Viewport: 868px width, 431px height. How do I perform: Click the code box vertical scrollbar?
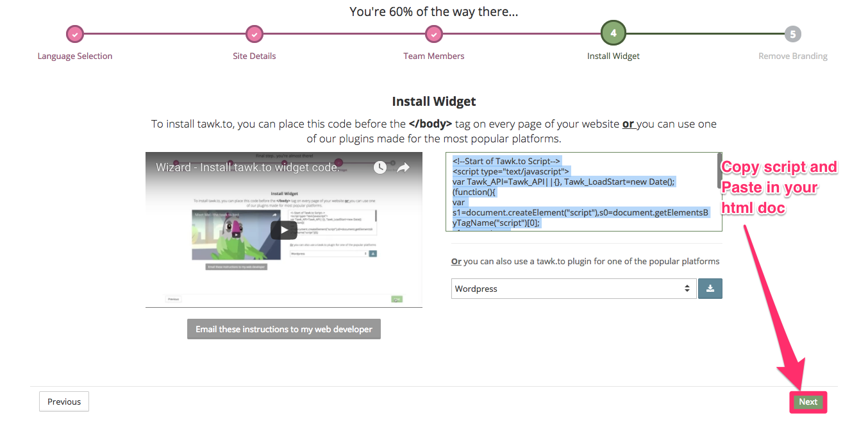click(x=719, y=170)
